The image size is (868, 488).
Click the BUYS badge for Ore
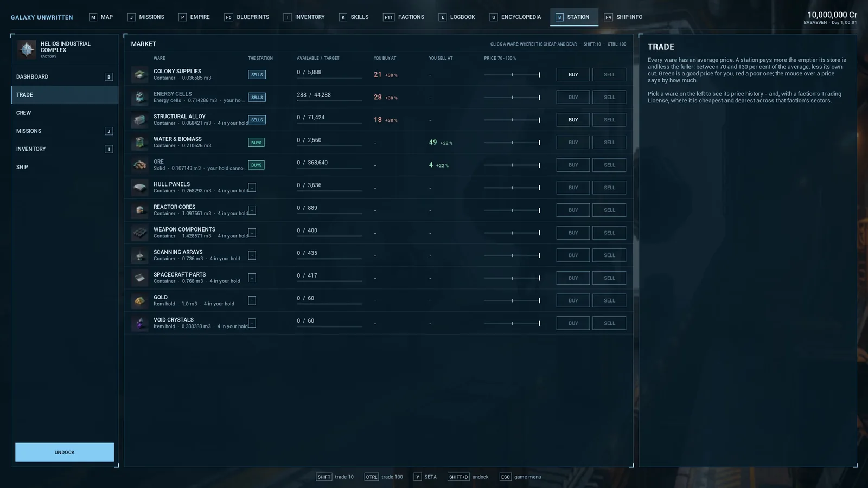[x=256, y=165]
